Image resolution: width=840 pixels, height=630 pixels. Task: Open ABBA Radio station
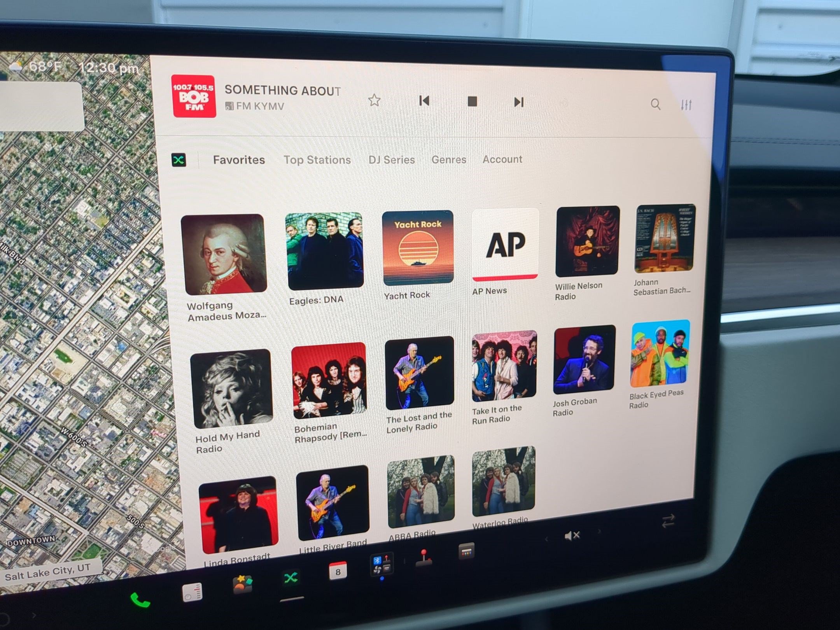421,492
